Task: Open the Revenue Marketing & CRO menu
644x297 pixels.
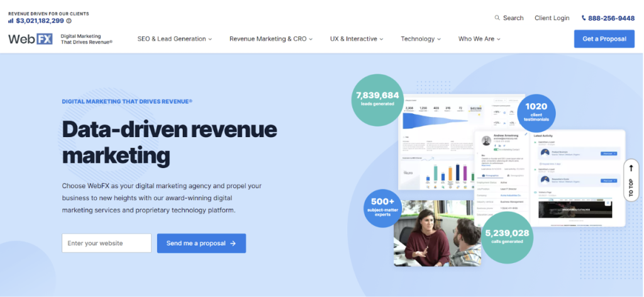Action: (271, 39)
